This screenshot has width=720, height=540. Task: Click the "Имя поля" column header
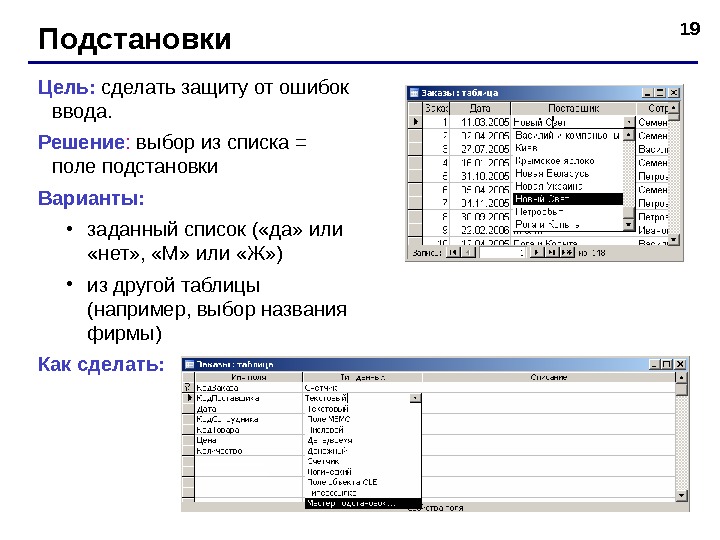click(x=248, y=377)
